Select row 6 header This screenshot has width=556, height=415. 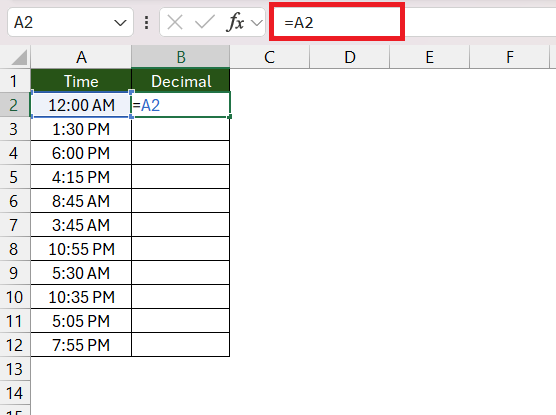pyautogui.click(x=15, y=201)
